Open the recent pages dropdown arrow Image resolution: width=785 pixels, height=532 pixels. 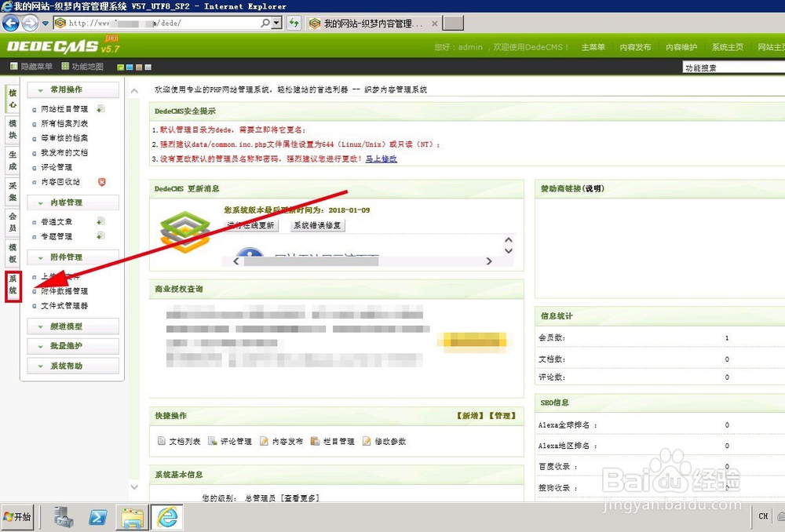pyautogui.click(x=45, y=23)
